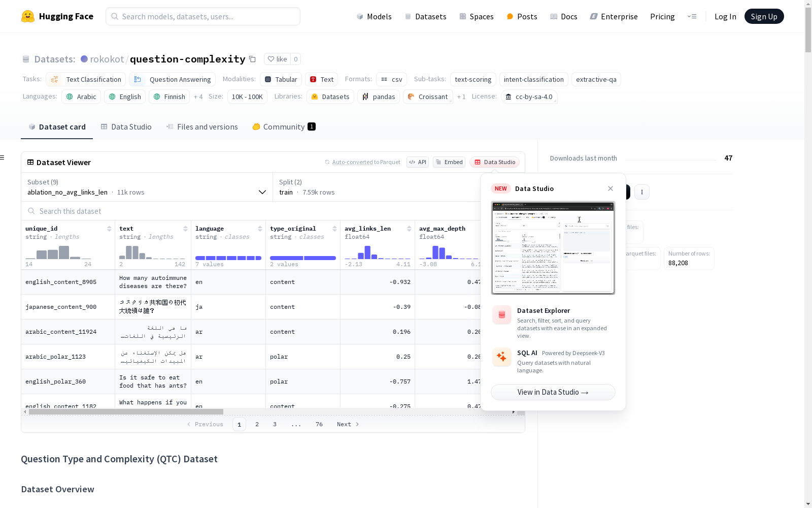
Task: Click the avg_links_len histogram bars
Action: coord(378,252)
